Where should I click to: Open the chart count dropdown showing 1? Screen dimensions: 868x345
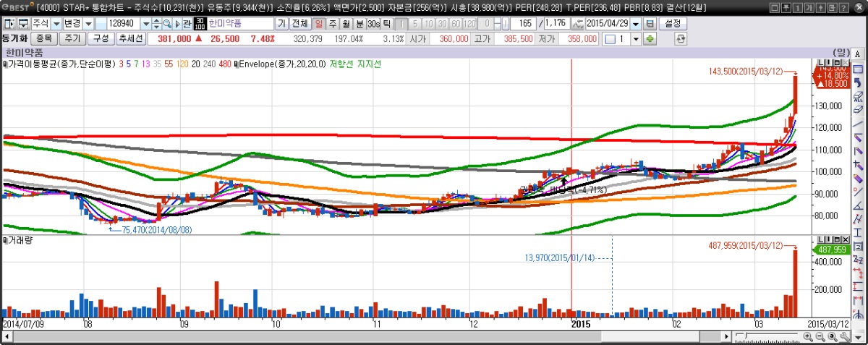(x=636, y=39)
